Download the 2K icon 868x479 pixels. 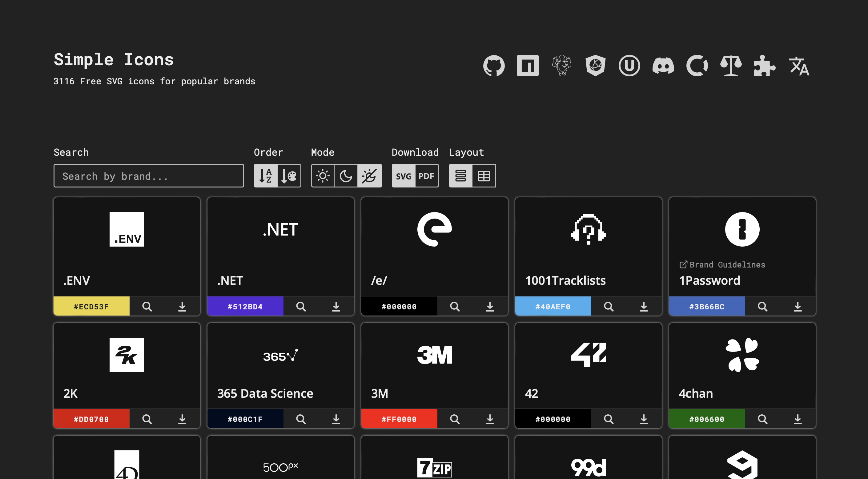pos(182,419)
